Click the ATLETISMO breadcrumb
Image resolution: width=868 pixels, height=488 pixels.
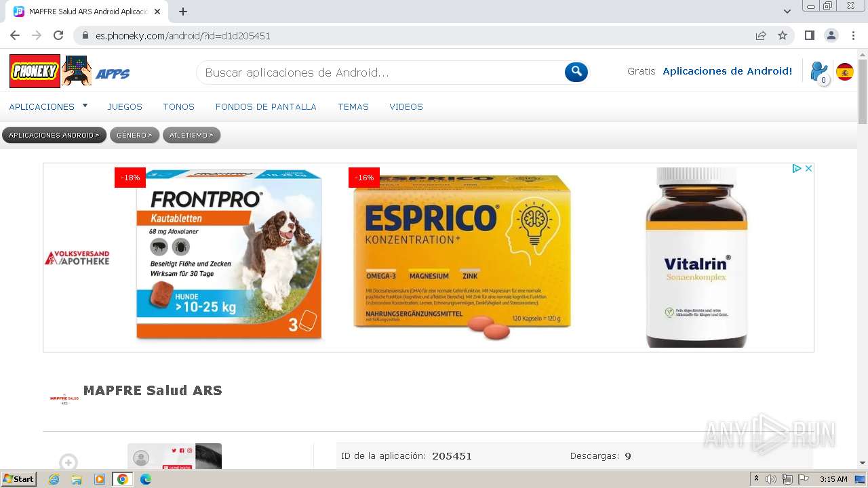[191, 135]
